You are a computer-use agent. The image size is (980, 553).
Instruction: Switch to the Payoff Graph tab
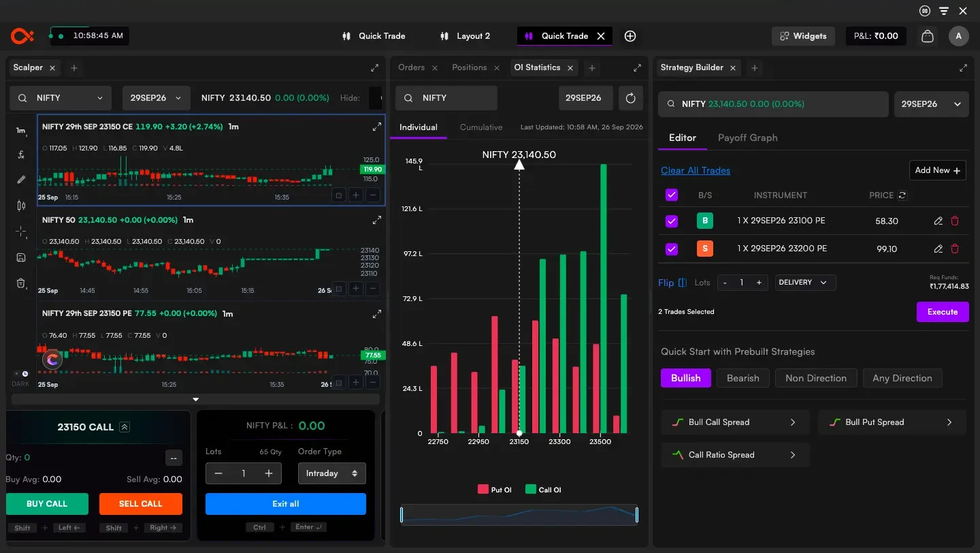(x=747, y=138)
